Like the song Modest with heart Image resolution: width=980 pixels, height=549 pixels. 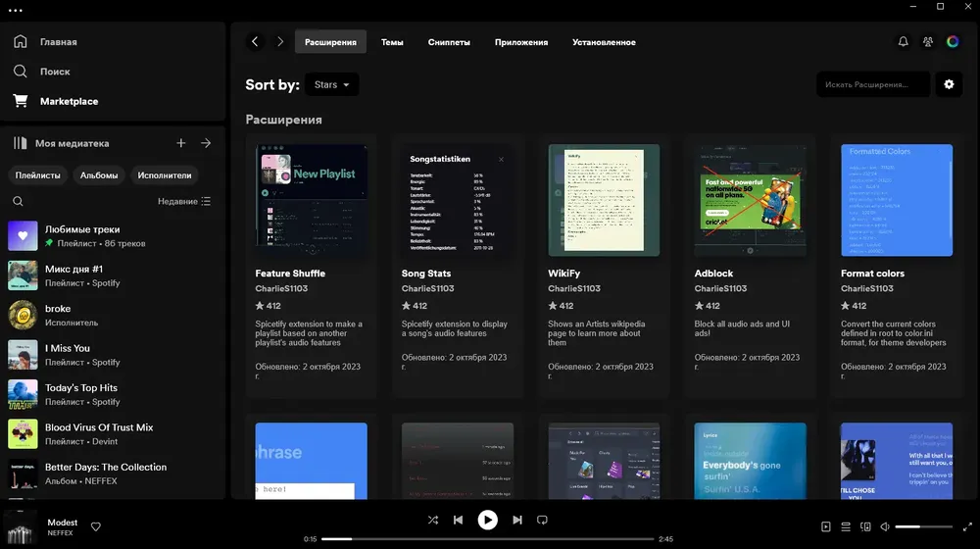96,526
